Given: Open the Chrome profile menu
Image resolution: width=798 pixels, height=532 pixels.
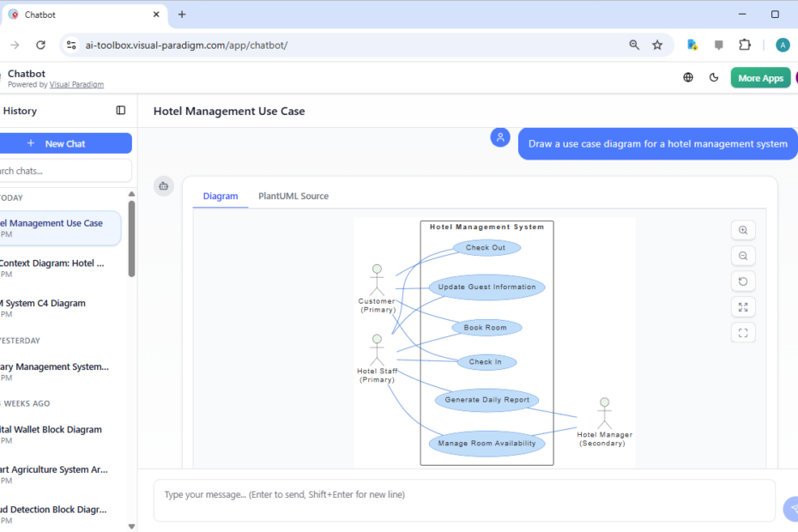Looking at the screenshot, I should pyautogui.click(x=782, y=44).
